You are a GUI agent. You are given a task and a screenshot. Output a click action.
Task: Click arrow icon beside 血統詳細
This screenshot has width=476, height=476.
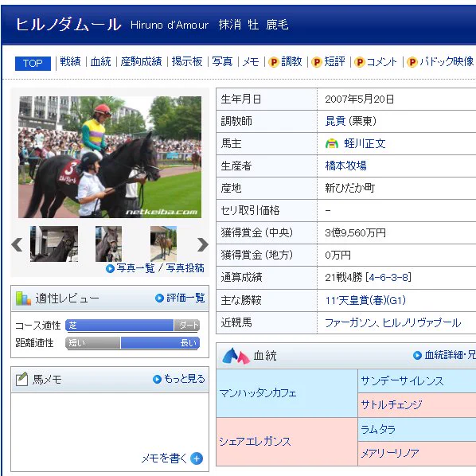click(417, 355)
